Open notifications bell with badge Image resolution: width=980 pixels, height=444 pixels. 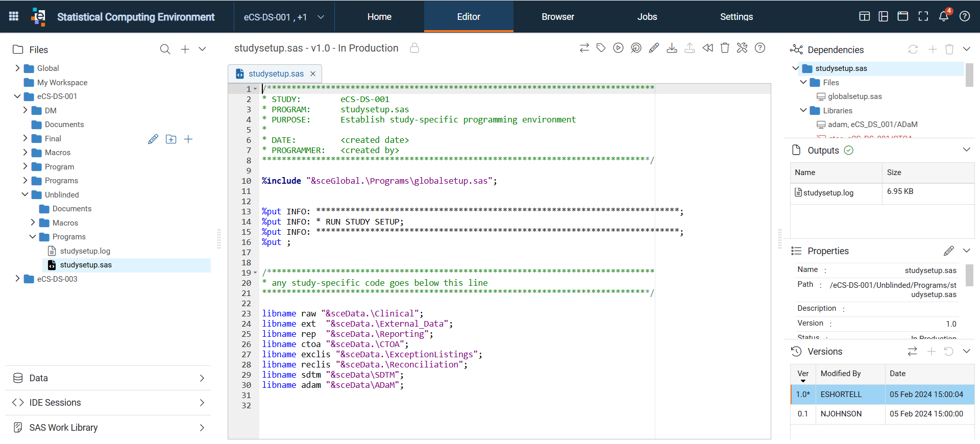tap(944, 16)
